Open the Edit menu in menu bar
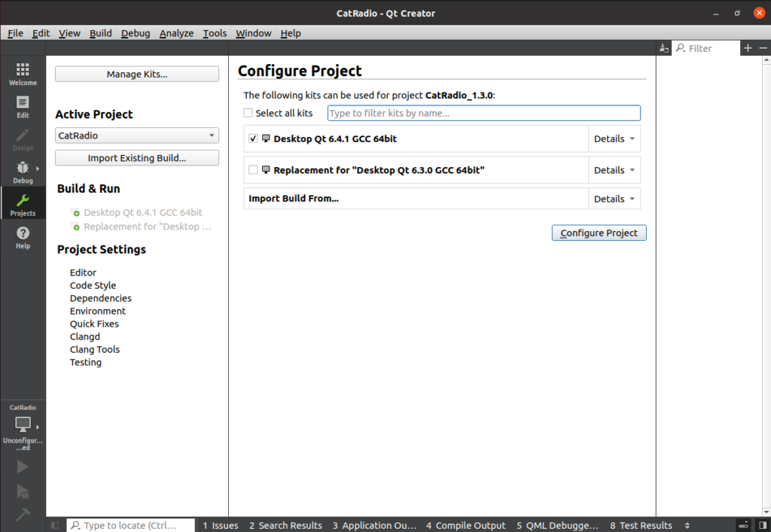Screen dimensions: 771x532 (41, 33)
